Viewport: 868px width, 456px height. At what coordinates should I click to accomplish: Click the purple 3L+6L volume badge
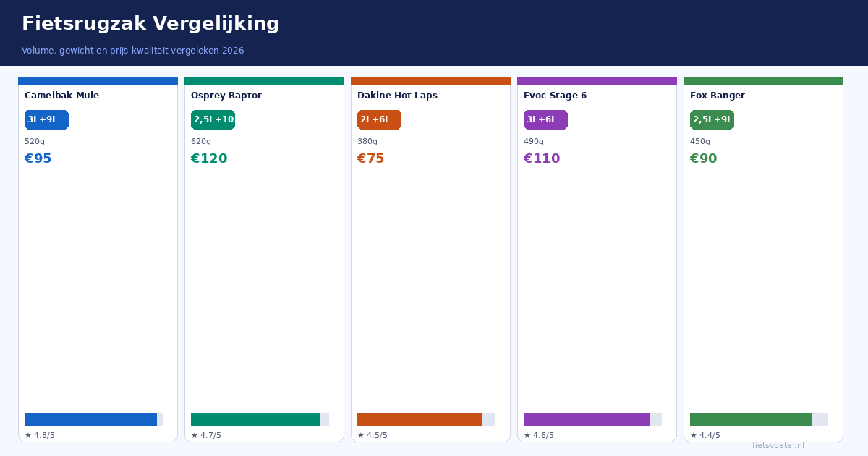(x=545, y=119)
